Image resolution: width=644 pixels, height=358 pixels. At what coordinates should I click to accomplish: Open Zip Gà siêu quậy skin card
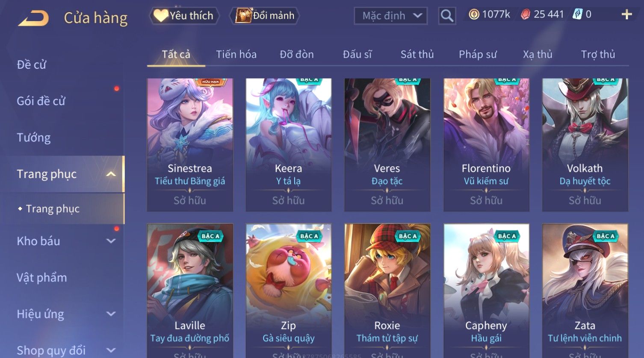[x=289, y=291]
